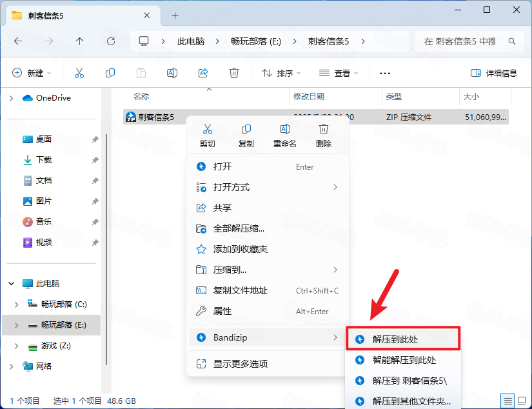Expand the 畅玩部落 (E:) drive node

[16, 325]
